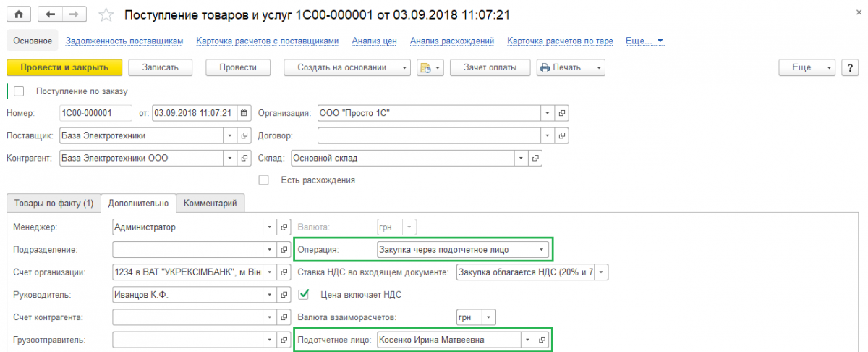Open the Печать menu
The image size is (868, 352).
[x=570, y=67]
